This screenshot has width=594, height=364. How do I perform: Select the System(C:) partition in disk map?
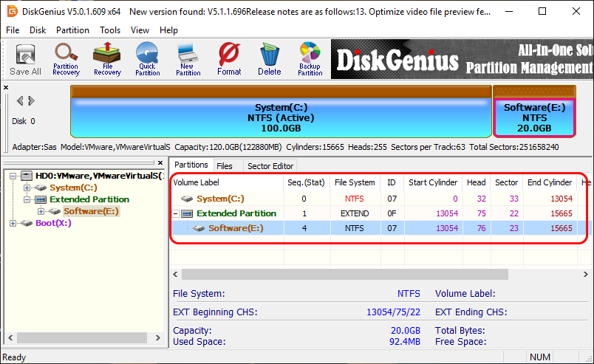click(x=281, y=111)
